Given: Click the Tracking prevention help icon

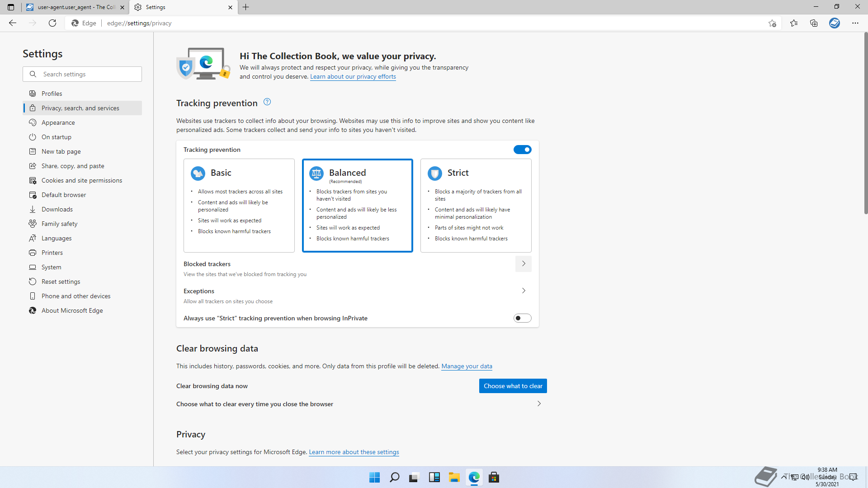Looking at the screenshot, I should 267,102.
